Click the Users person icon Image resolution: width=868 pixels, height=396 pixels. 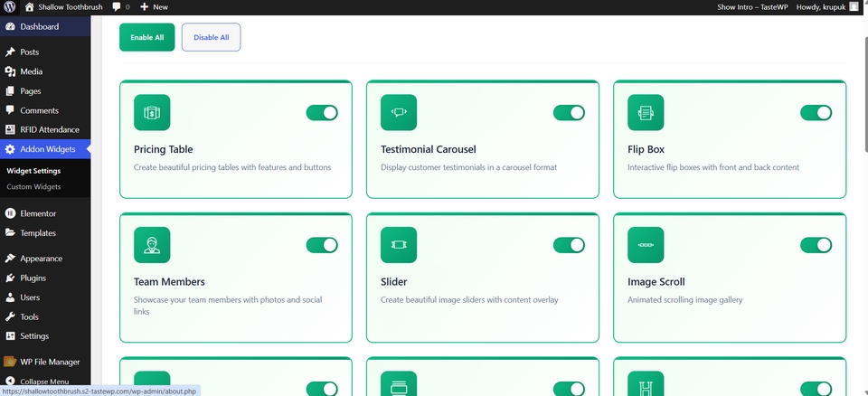(10, 297)
